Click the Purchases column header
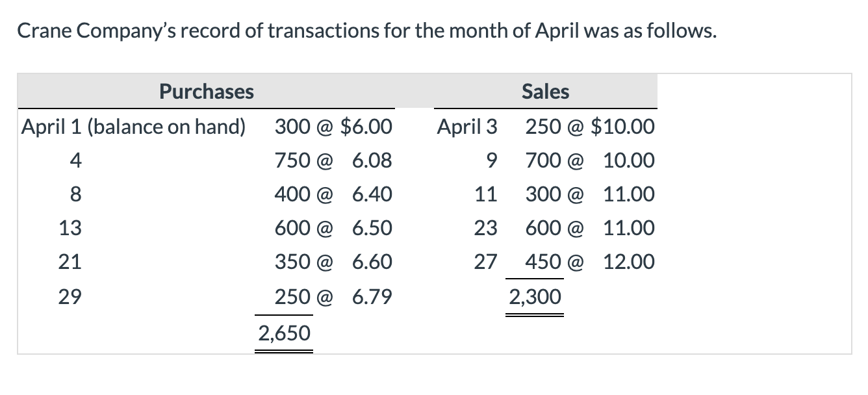 [x=207, y=92]
